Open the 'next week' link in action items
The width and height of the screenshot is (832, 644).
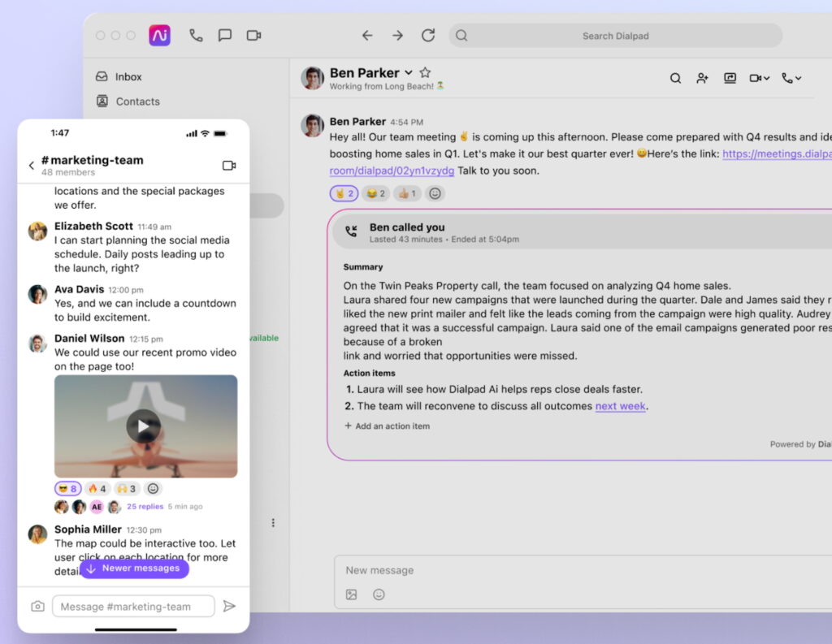tap(620, 406)
